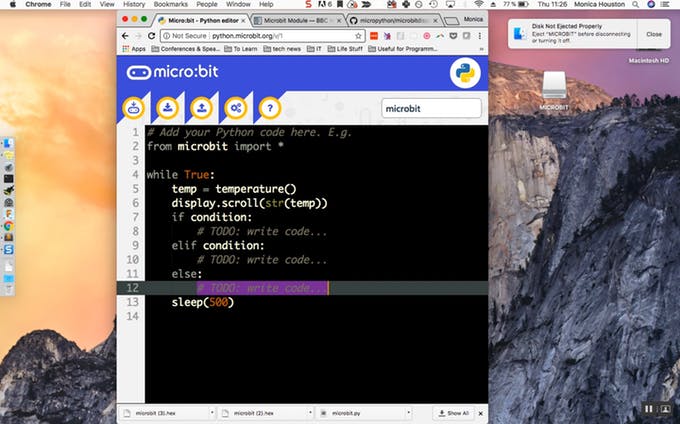The height and width of the screenshot is (424, 680).
Task: Go back with the browser back arrow
Action: [x=125, y=36]
